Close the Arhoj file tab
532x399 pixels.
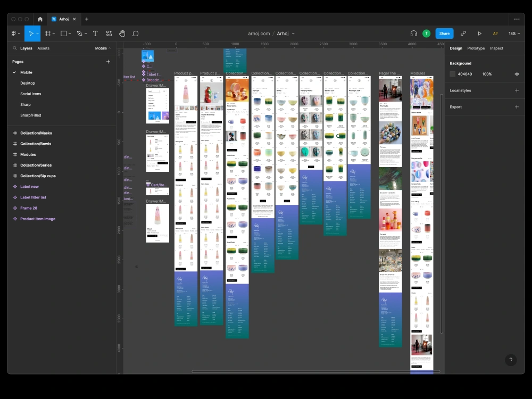pyautogui.click(x=74, y=19)
